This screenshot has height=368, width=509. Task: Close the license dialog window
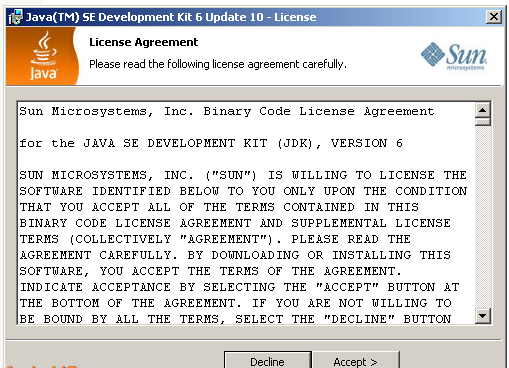tap(494, 17)
